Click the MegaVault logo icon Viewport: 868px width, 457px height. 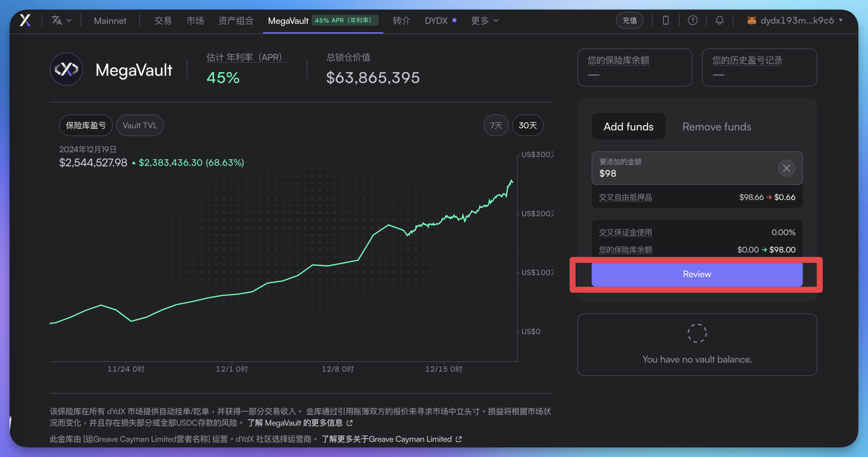click(66, 69)
